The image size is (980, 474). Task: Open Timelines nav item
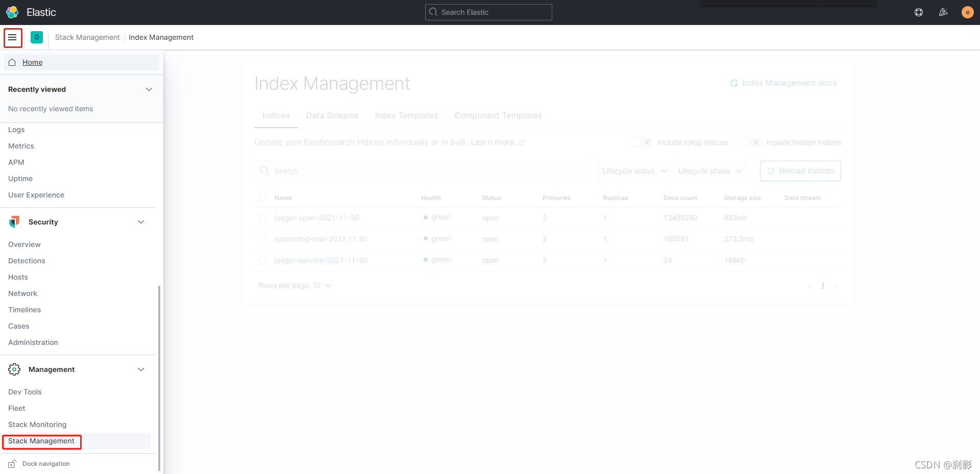[24, 310]
